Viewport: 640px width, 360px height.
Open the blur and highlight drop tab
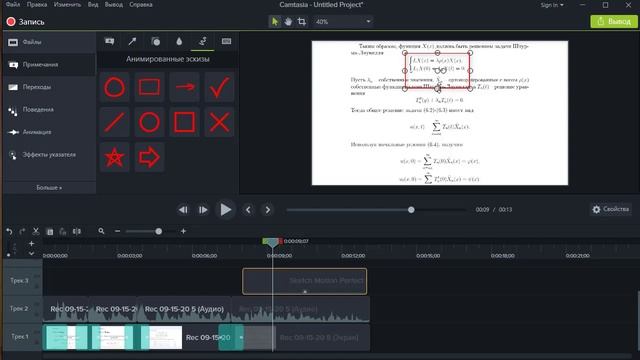179,41
